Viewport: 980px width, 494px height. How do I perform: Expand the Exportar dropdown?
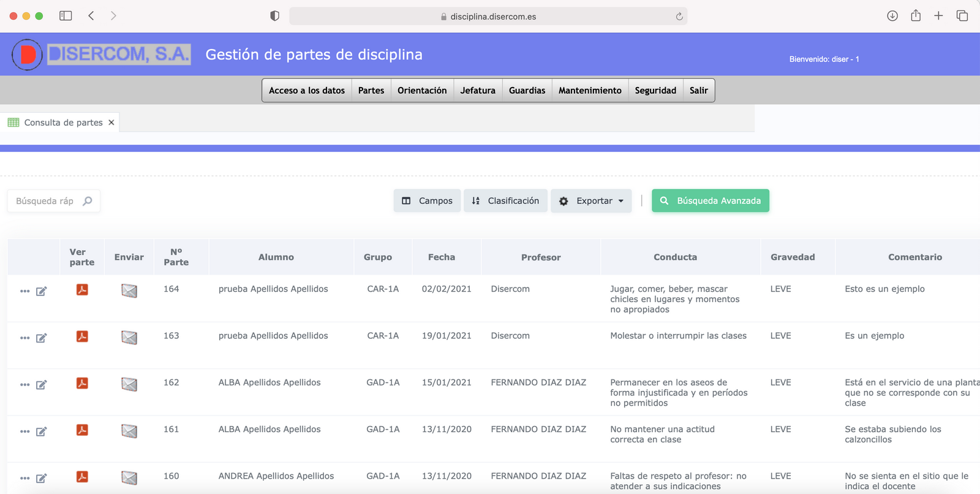coord(592,201)
